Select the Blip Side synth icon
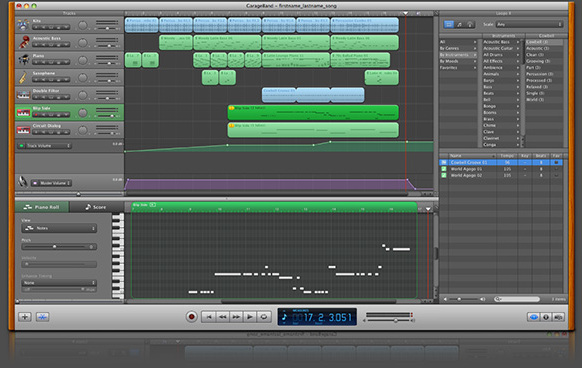Image resolution: width=582 pixels, height=368 pixels. (x=23, y=113)
